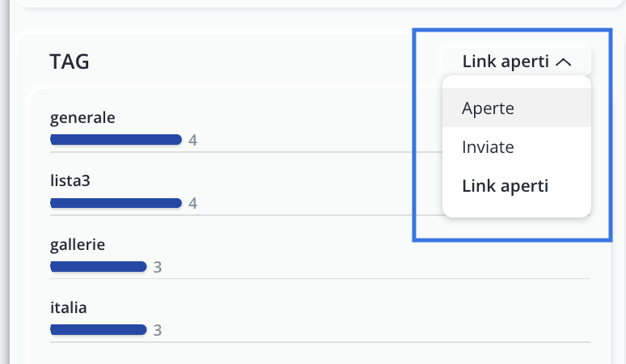This screenshot has height=364, width=626.
Task: Click the count 4 next to generale bar
Action: (192, 141)
